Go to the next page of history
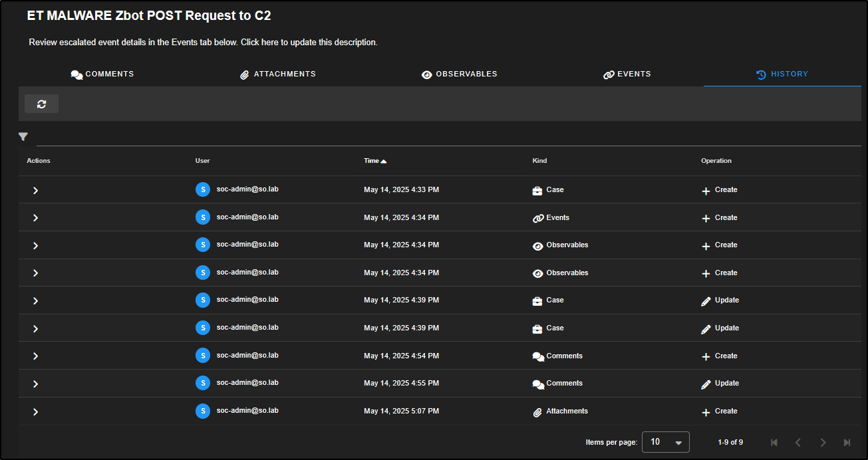The image size is (868, 460). click(823, 442)
